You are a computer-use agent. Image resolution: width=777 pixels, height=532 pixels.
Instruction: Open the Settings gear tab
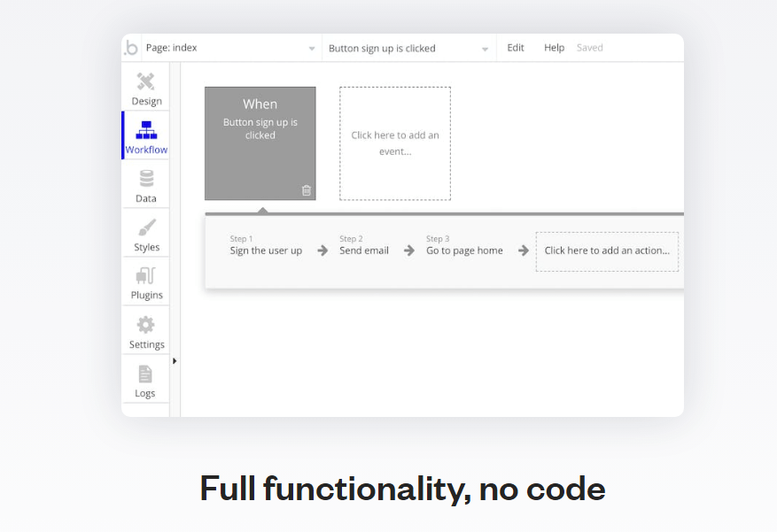tap(146, 332)
